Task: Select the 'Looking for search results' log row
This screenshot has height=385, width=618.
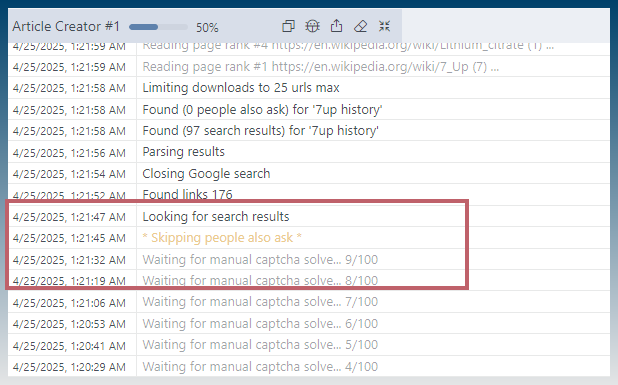Action: click(x=309, y=216)
